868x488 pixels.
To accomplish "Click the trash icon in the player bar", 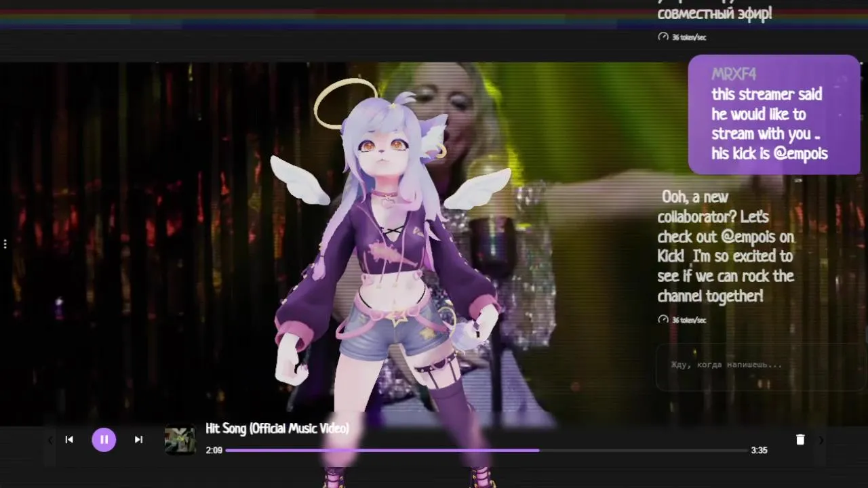I will [800, 440].
